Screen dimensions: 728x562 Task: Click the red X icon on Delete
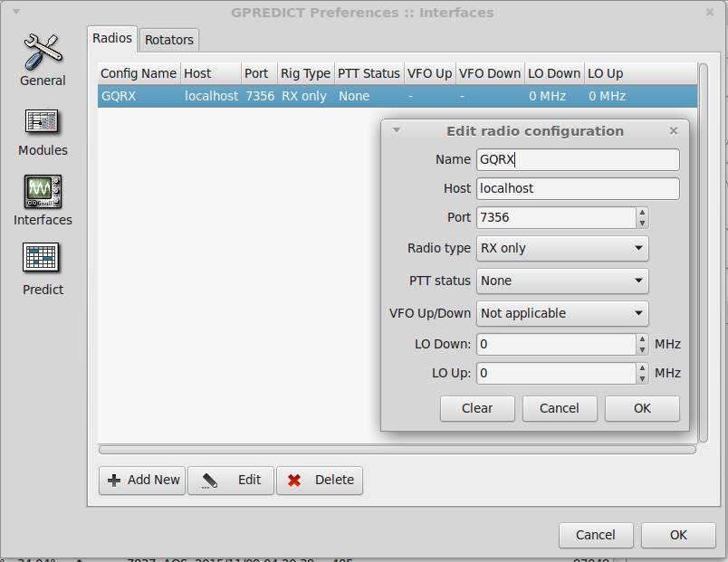click(294, 480)
